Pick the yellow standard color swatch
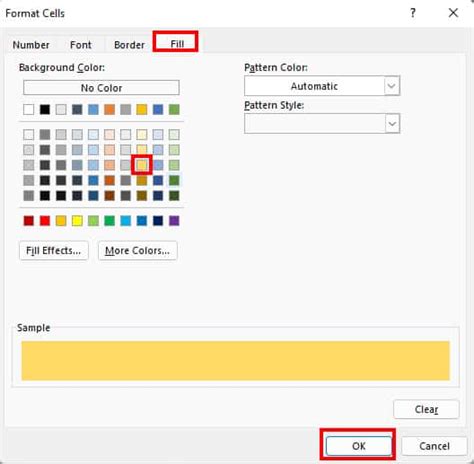474x464 pixels. tap(77, 220)
